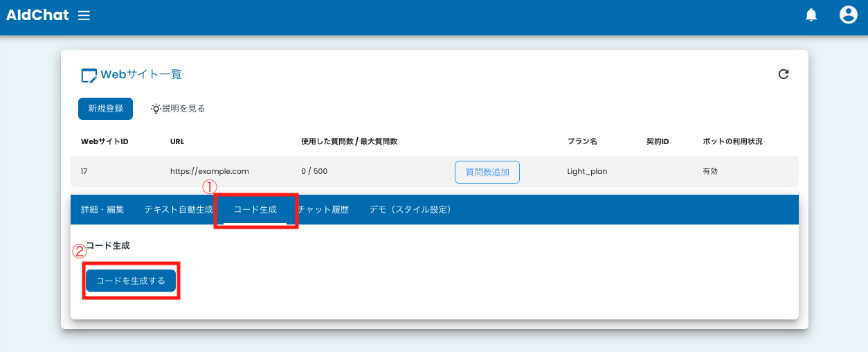Image resolution: width=868 pixels, height=352 pixels.
Task: Open the テキスト自動生成 tab
Action: click(x=178, y=209)
